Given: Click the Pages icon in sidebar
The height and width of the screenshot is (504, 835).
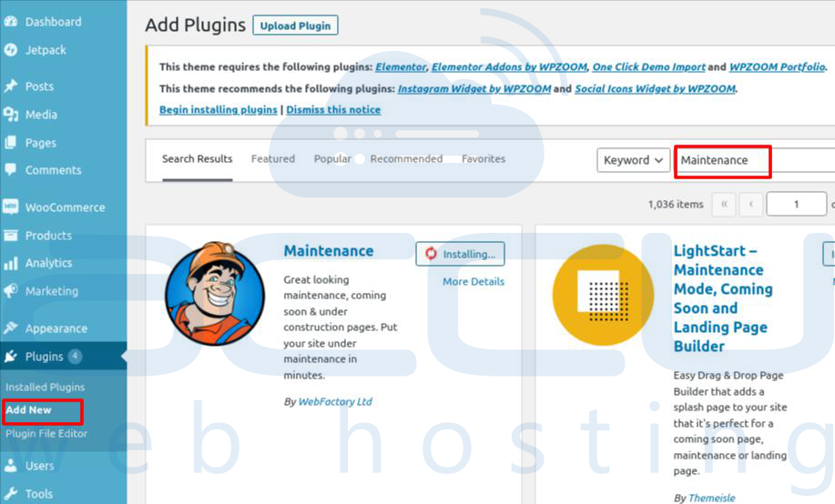Looking at the screenshot, I should [x=11, y=143].
